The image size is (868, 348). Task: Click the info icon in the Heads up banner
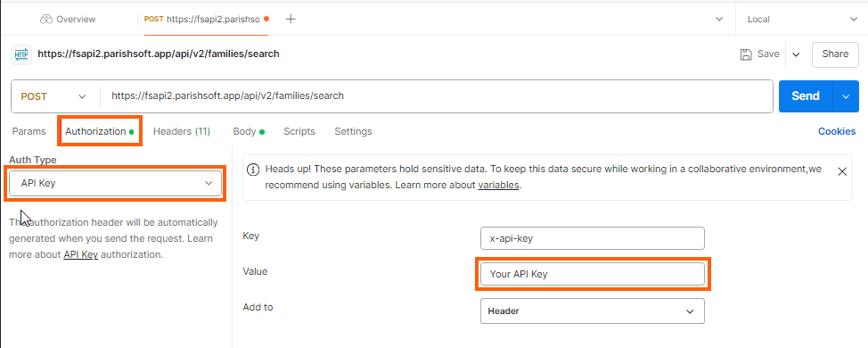click(252, 170)
